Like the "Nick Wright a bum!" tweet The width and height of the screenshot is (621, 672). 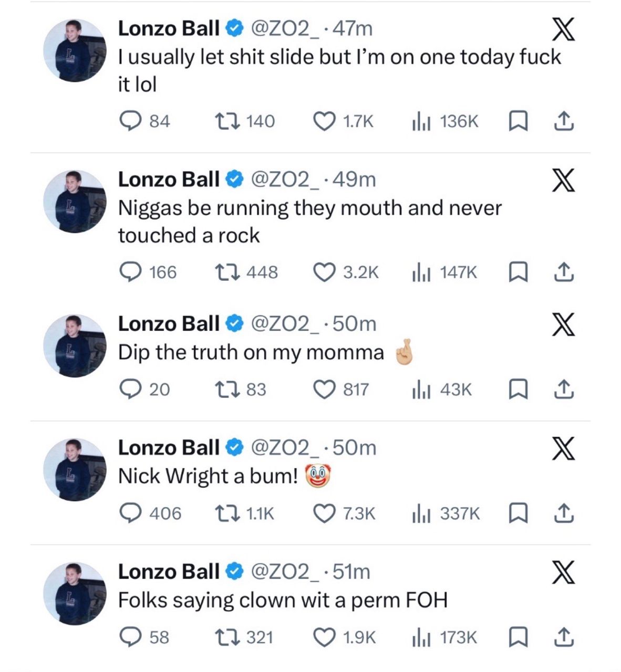pos(324,513)
